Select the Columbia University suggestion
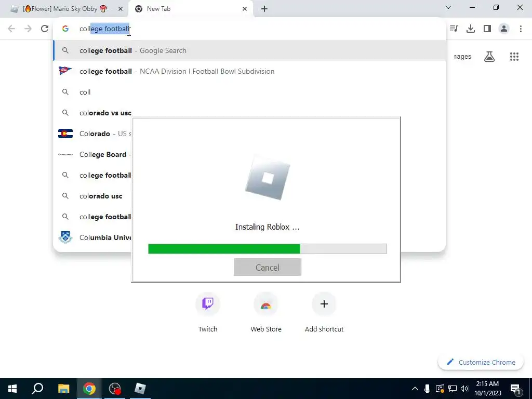 (92, 237)
